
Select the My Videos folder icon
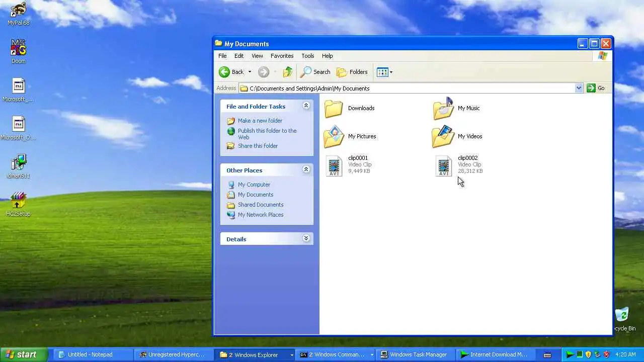click(443, 136)
